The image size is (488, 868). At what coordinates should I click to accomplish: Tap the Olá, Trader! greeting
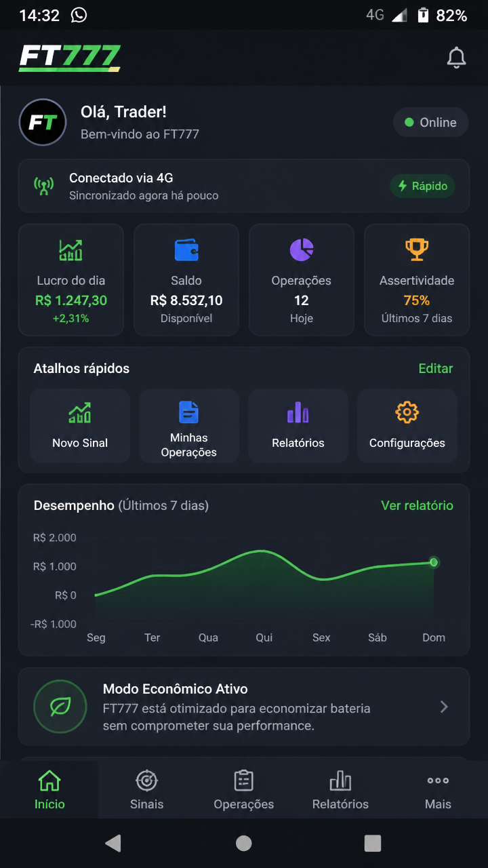click(123, 112)
